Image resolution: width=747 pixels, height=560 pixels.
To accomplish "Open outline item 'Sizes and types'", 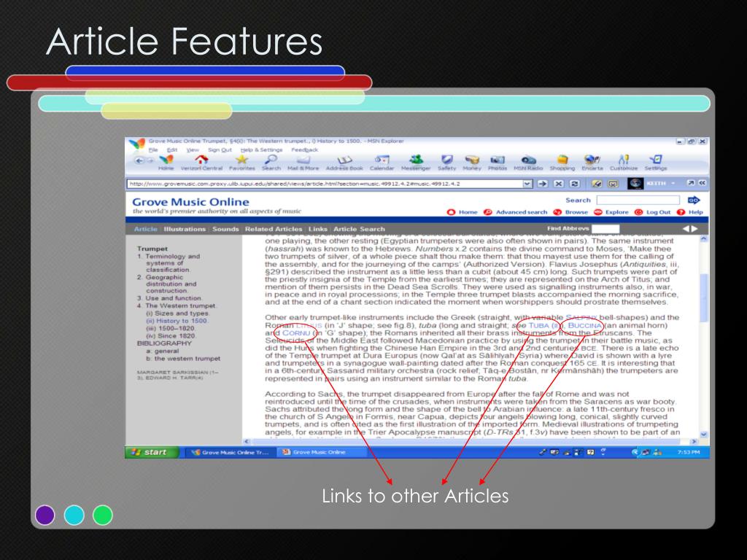I will point(182,314).
